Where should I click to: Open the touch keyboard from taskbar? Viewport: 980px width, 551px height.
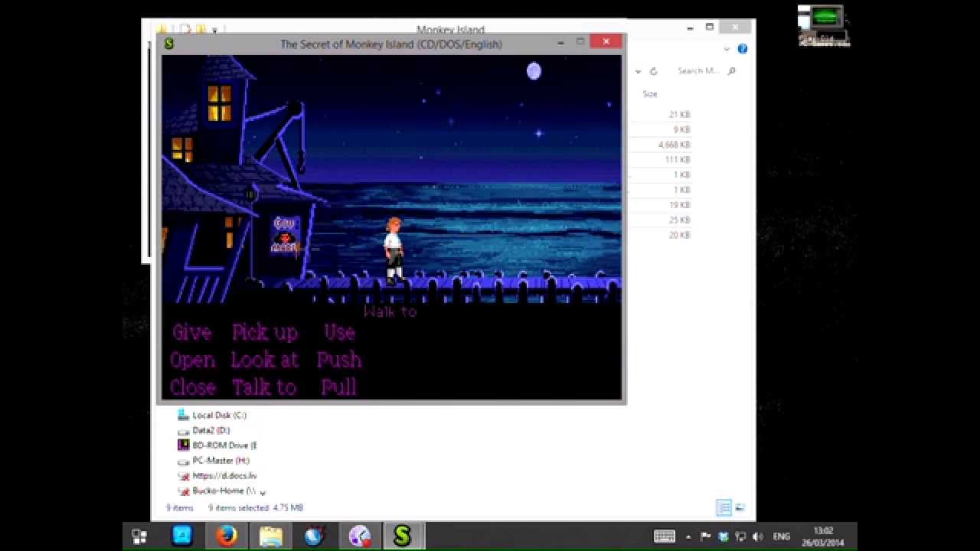665,536
